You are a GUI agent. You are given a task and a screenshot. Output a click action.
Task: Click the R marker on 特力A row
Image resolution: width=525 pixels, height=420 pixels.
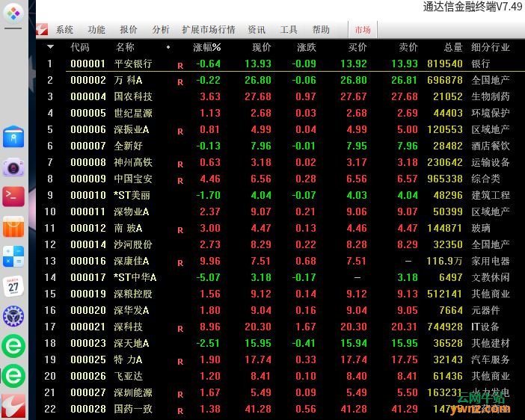click(180, 362)
